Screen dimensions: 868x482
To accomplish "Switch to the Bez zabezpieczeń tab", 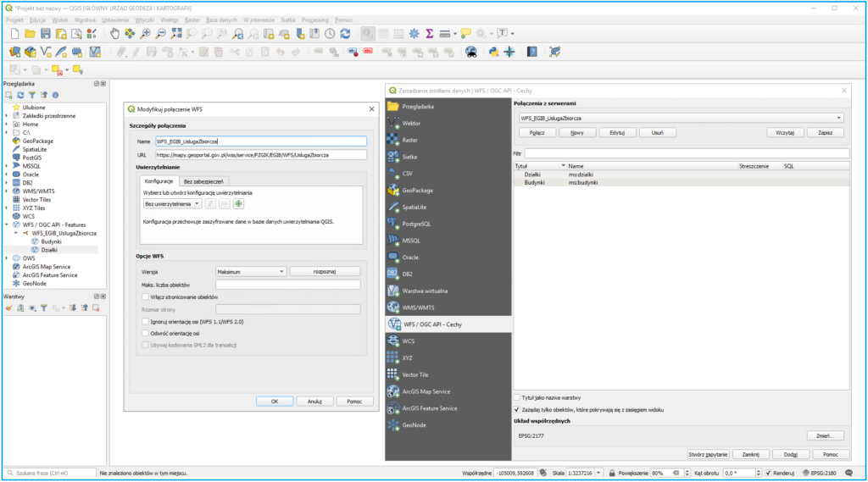I will (x=203, y=181).
